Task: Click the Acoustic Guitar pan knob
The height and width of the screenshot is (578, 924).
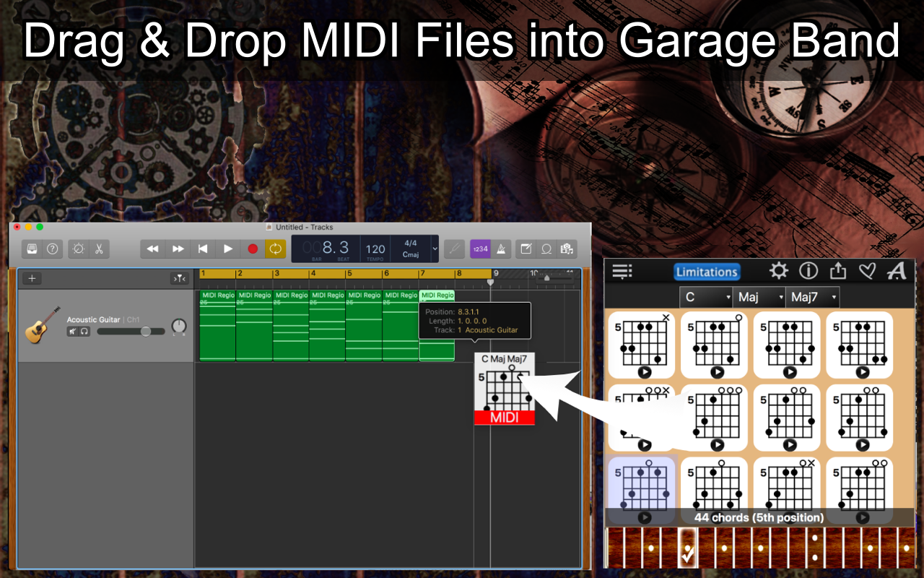Action: click(x=178, y=327)
